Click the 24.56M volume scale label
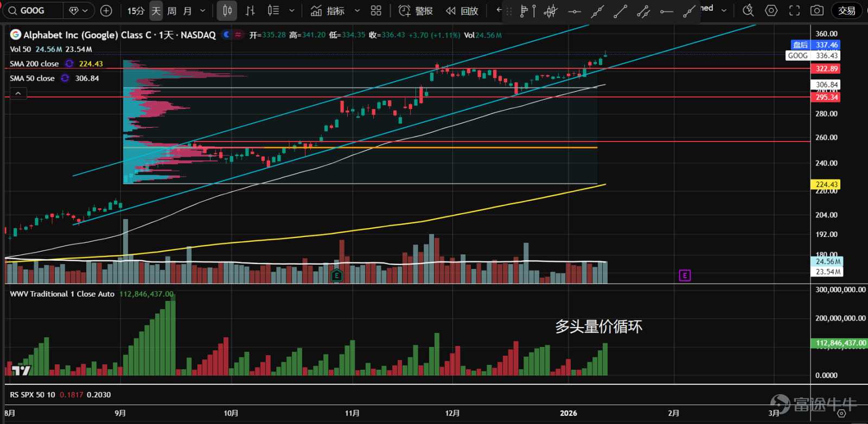Image resolution: width=868 pixels, height=424 pixels. [828, 261]
